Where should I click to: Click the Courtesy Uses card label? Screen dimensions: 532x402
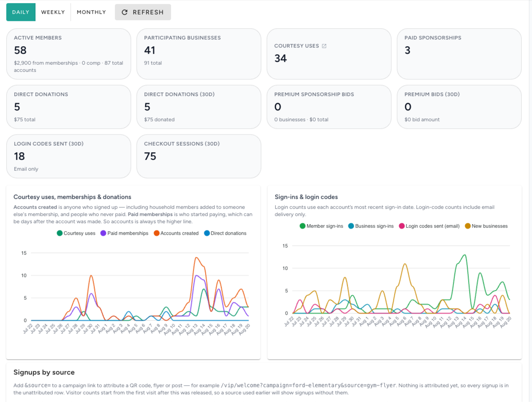[297, 46]
